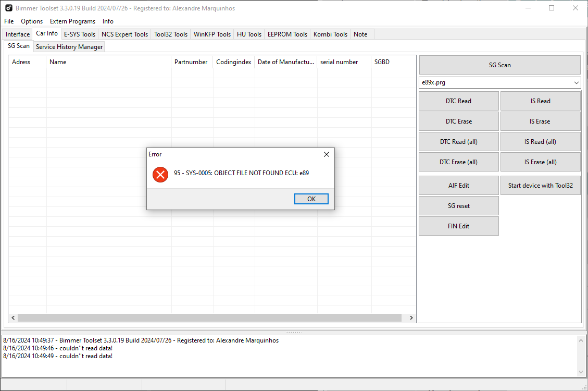
Task: Close the Bimmer Toolset window
Action: point(576,8)
